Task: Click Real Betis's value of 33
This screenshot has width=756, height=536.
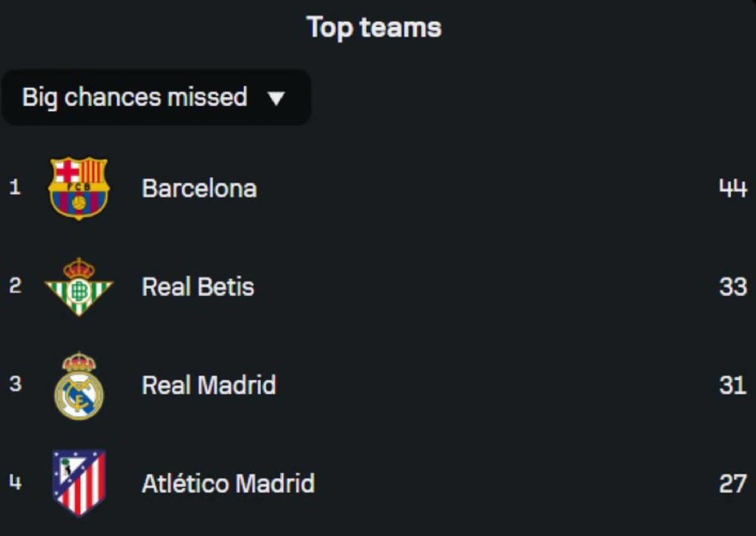Action: [x=733, y=287]
